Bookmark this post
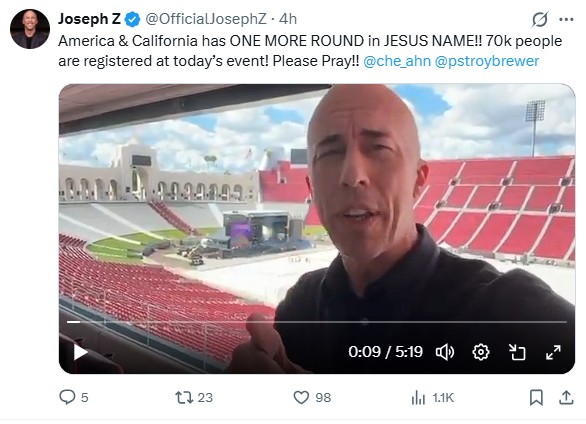The width and height of the screenshot is (586, 424). pos(536,397)
